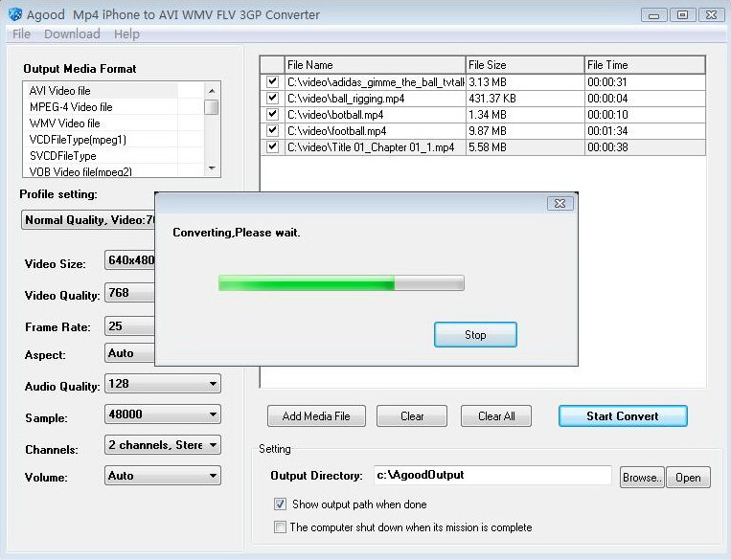Click the Output Directory path field
The image size is (731, 560).
tap(492, 475)
